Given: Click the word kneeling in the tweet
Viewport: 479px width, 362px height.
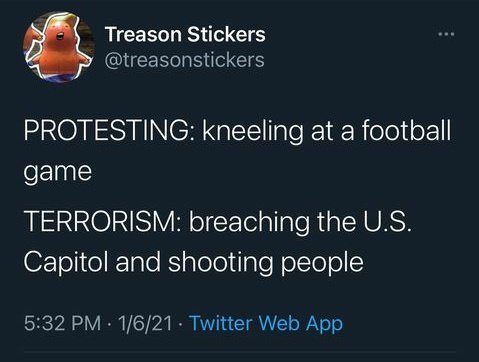Looking at the screenshot, I should (253, 132).
